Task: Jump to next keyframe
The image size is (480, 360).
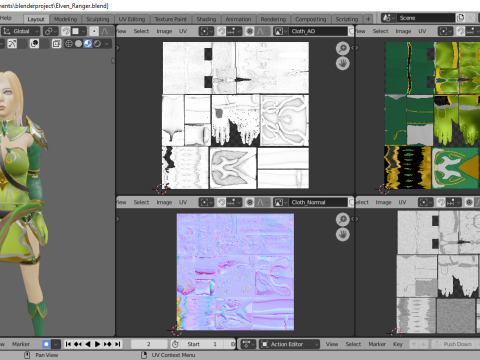Action: (108, 344)
